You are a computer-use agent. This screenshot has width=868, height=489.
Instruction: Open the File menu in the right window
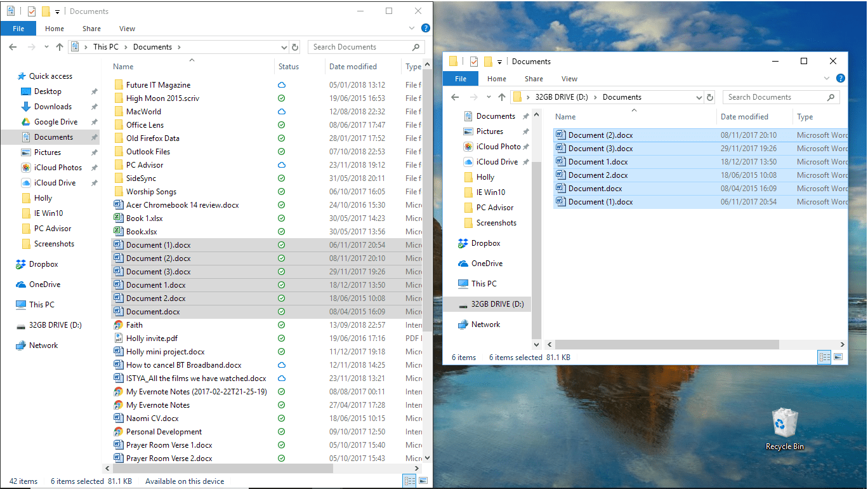point(460,78)
